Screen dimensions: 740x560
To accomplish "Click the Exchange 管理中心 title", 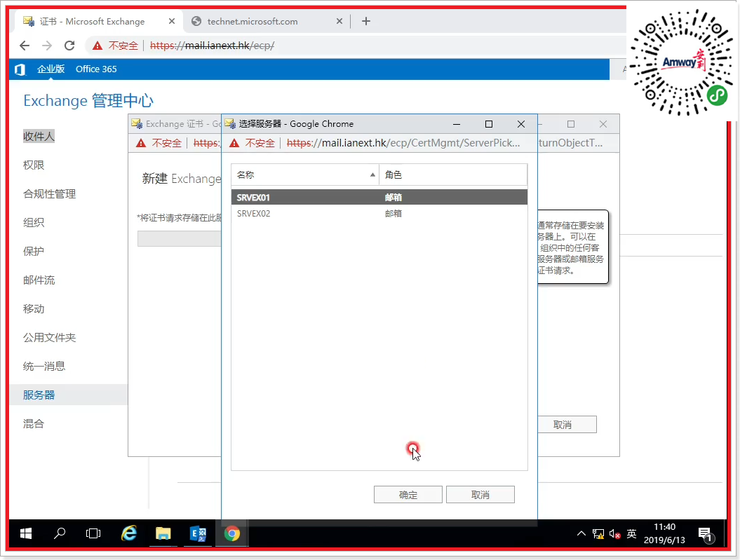I will pos(88,101).
